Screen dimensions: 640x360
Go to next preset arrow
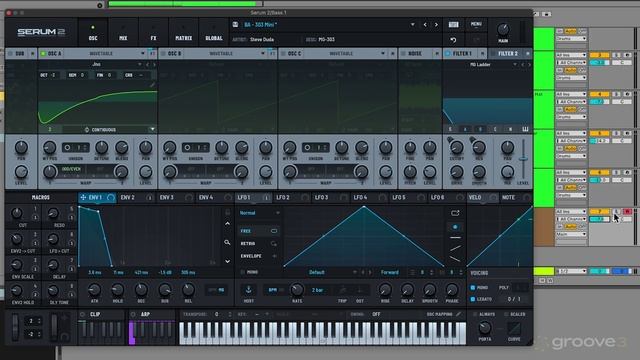click(x=436, y=24)
